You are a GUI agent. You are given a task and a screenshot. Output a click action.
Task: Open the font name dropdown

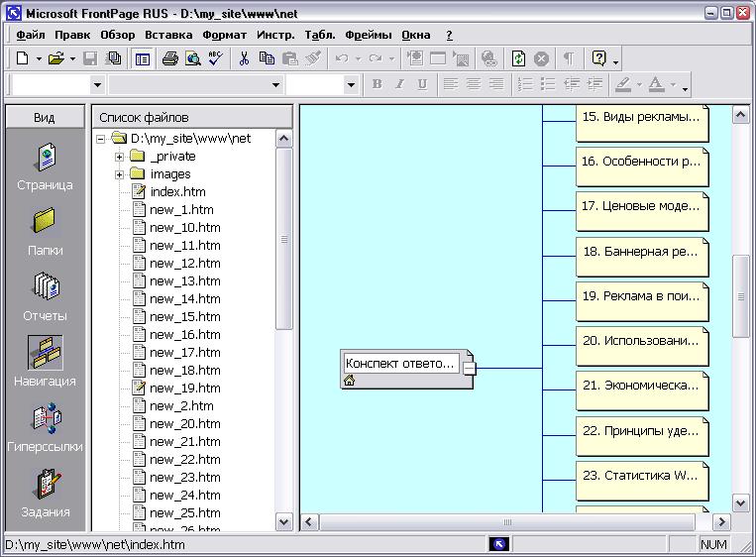click(275, 85)
